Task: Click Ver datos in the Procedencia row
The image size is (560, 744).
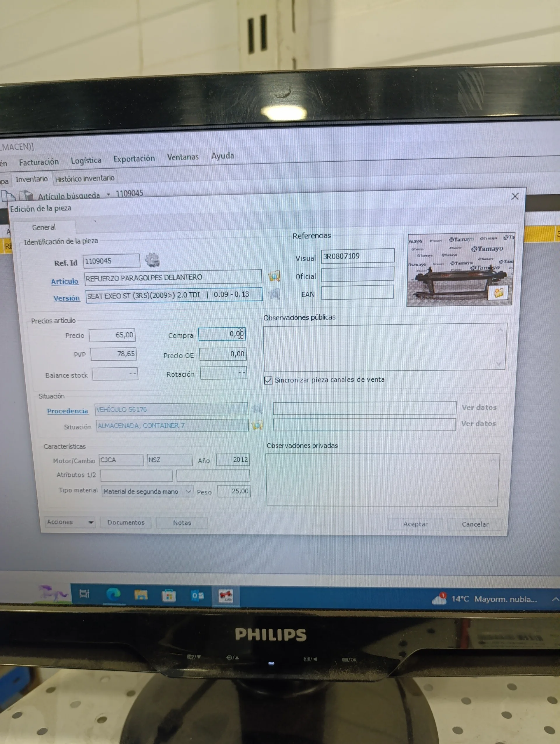Action: pos(479,407)
